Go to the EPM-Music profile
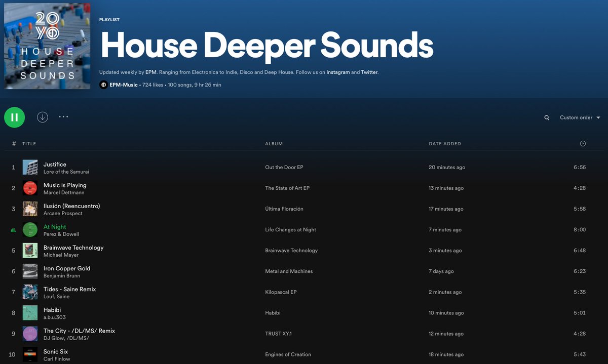Viewport: 608px width, 364px height. [124, 85]
